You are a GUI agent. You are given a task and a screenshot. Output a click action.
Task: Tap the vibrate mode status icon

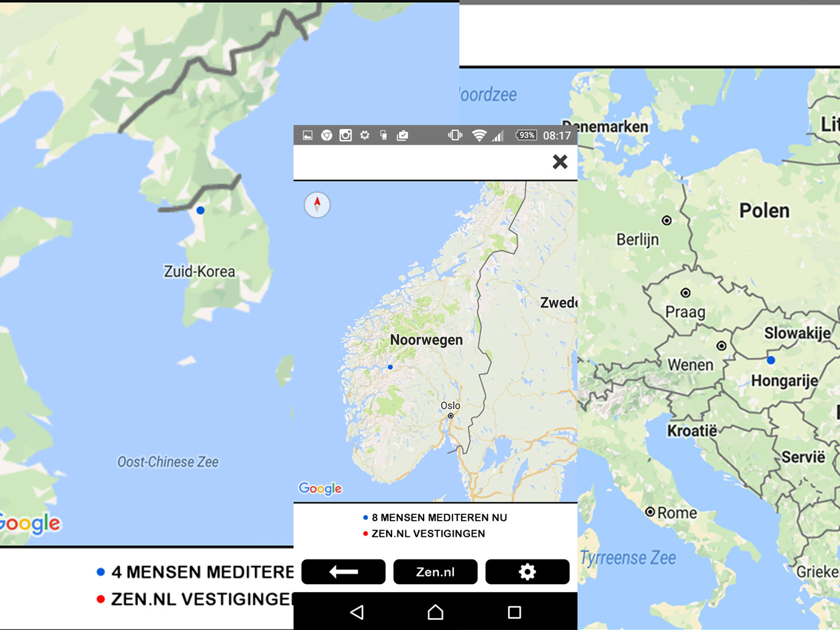point(455,135)
